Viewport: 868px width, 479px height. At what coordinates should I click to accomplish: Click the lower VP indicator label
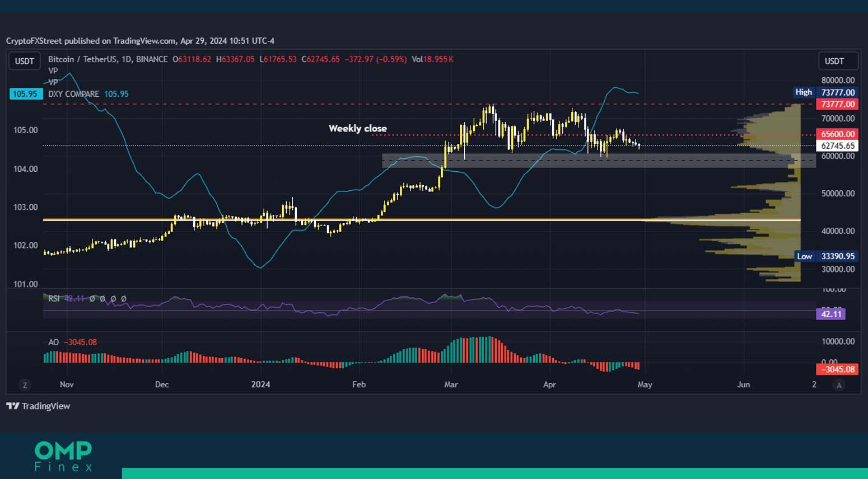click(x=53, y=82)
